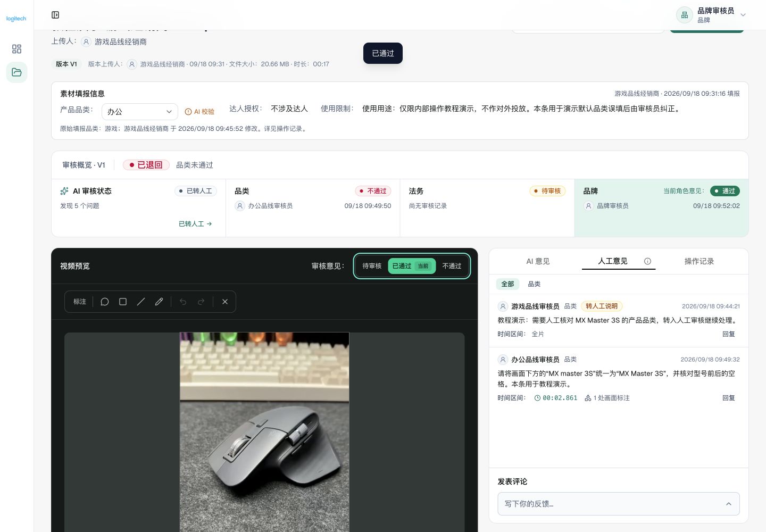Select the 品类 review card

(313, 208)
